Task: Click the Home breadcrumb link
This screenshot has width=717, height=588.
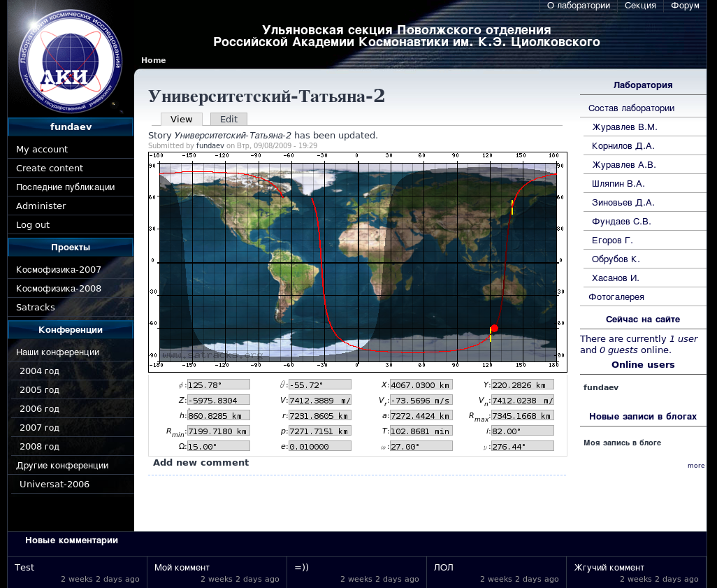Action: click(153, 60)
